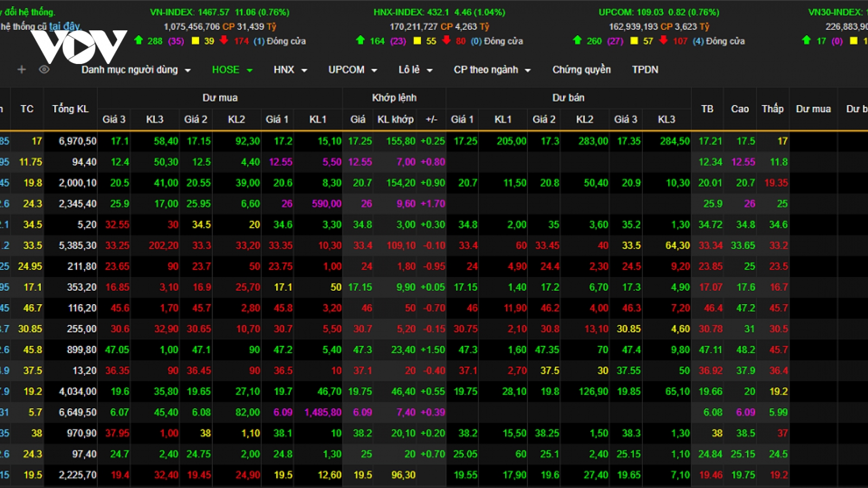Viewport: 868px width, 488px height.
Task: Open the TPDN tab
Action: pos(645,69)
